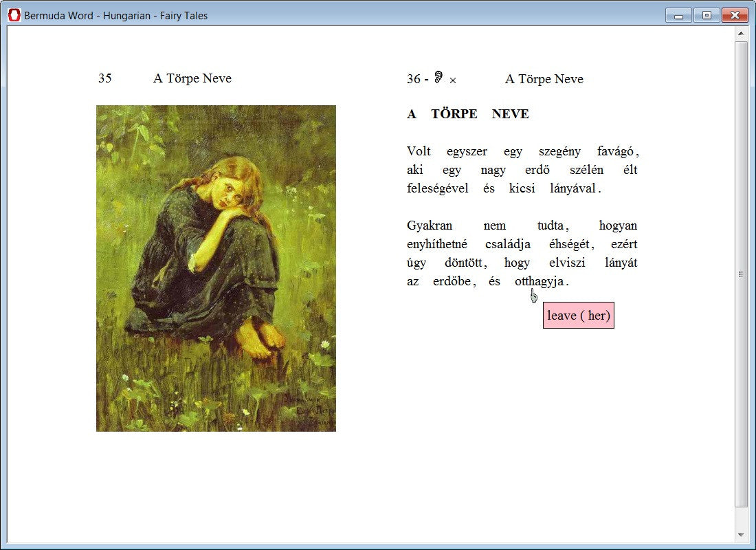
Task: Click the word "erdőbe"
Action: point(452,281)
